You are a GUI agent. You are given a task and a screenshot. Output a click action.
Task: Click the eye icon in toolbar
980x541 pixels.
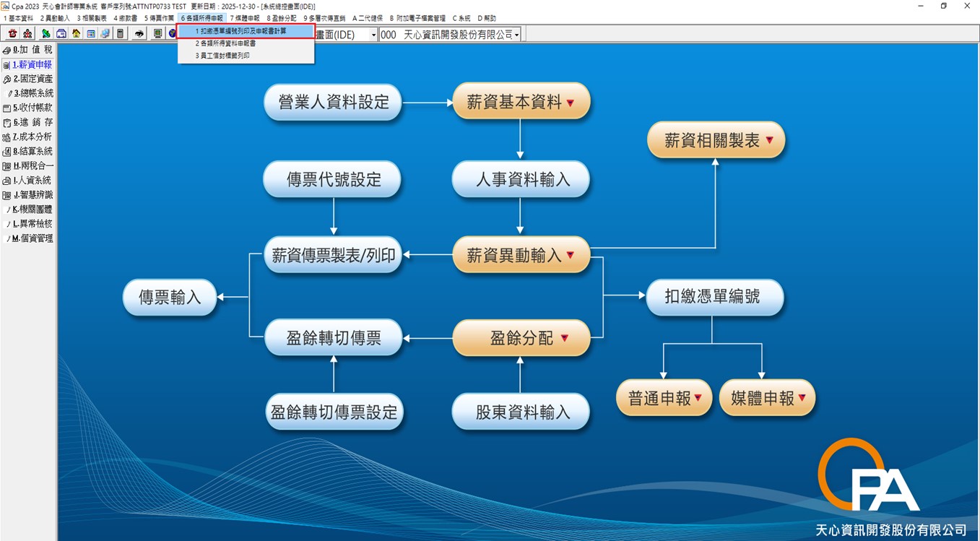pyautogui.click(x=139, y=34)
